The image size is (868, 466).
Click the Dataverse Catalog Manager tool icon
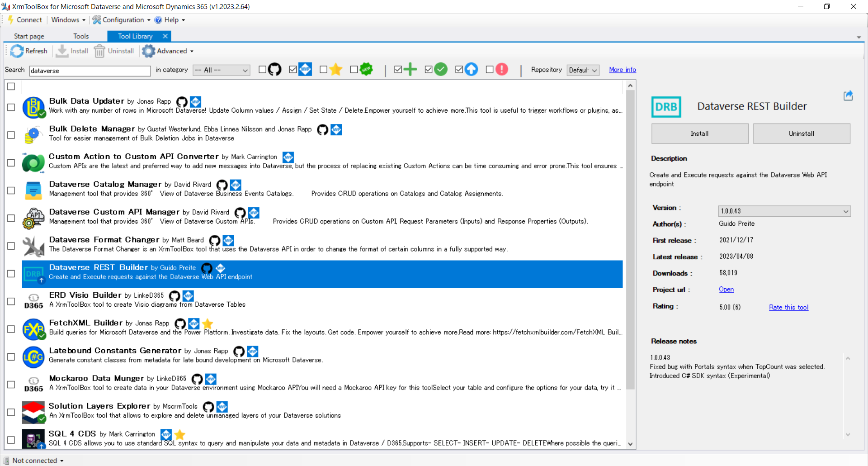(x=33, y=190)
